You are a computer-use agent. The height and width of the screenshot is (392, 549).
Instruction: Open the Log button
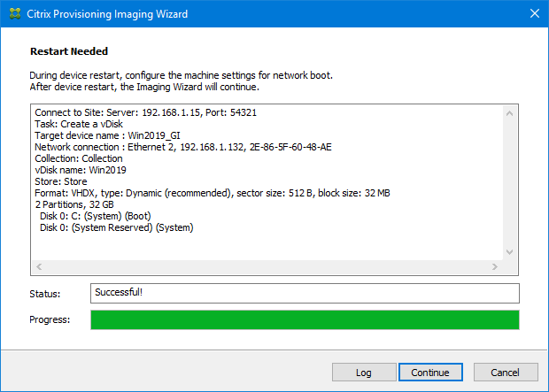pyautogui.click(x=364, y=373)
